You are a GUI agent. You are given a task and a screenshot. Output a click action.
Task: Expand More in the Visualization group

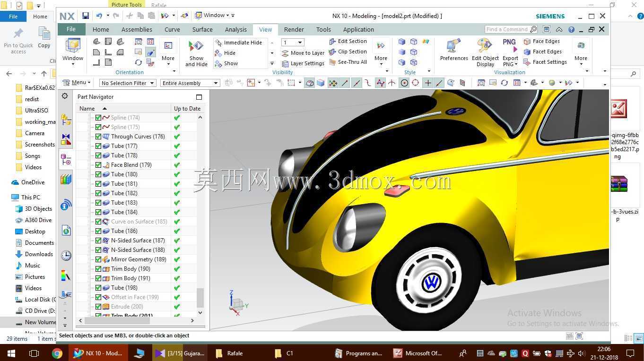(x=581, y=52)
